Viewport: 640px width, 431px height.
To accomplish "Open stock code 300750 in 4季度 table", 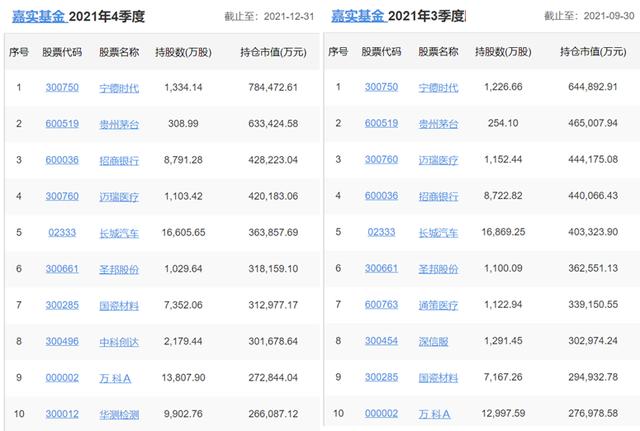I will pyautogui.click(x=62, y=87).
